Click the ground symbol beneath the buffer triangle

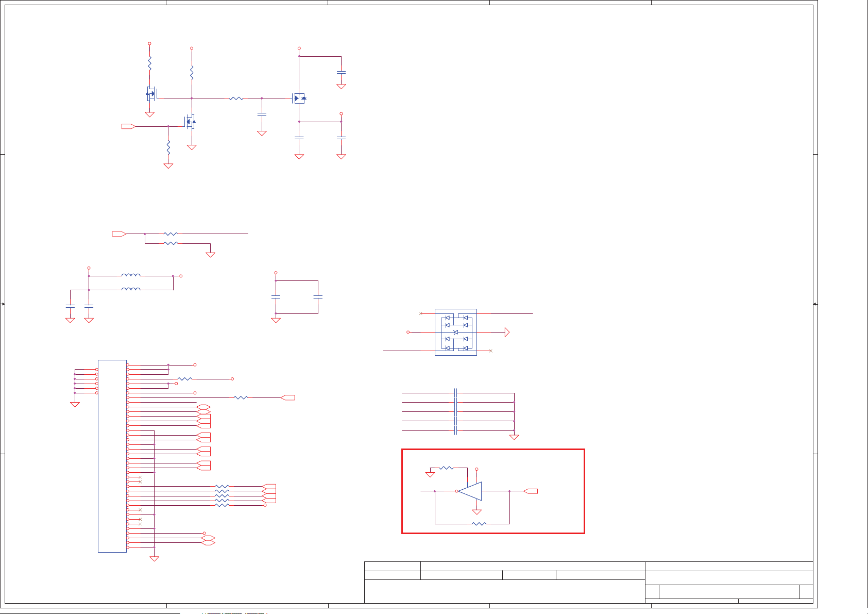(477, 512)
